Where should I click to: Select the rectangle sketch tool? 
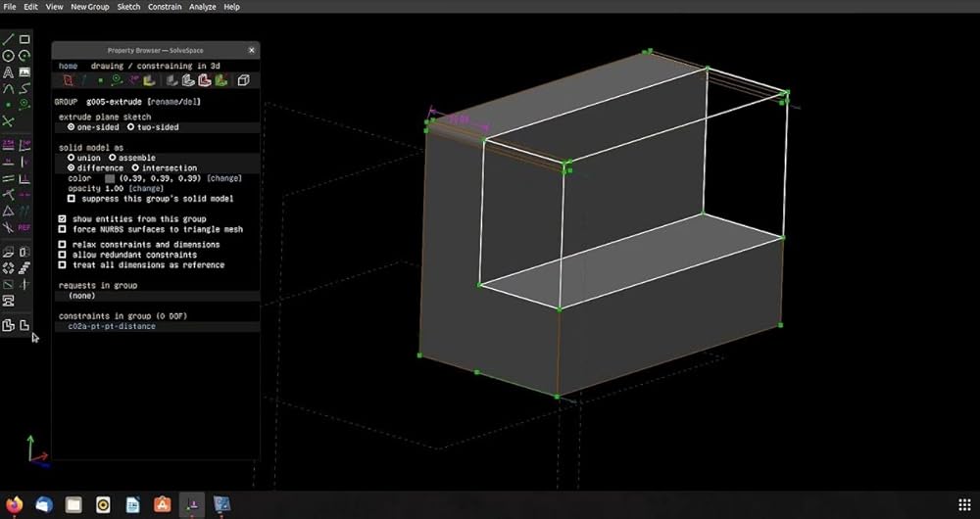[24, 39]
